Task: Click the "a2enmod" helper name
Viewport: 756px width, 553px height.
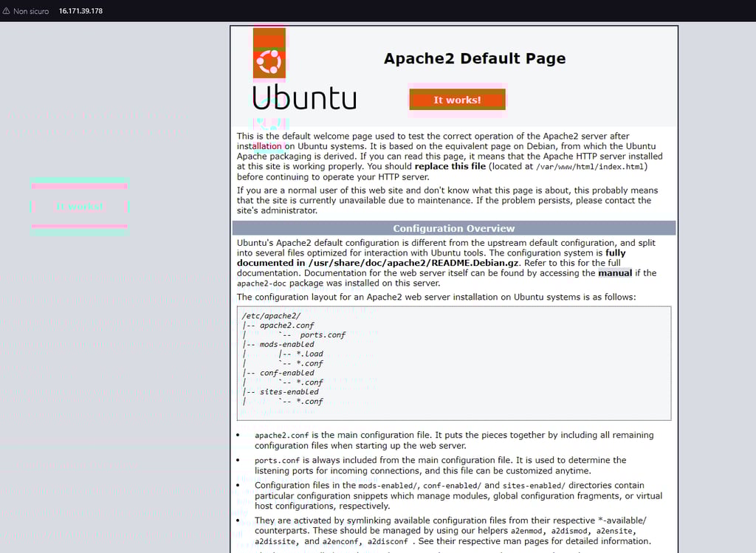Action: point(526,532)
